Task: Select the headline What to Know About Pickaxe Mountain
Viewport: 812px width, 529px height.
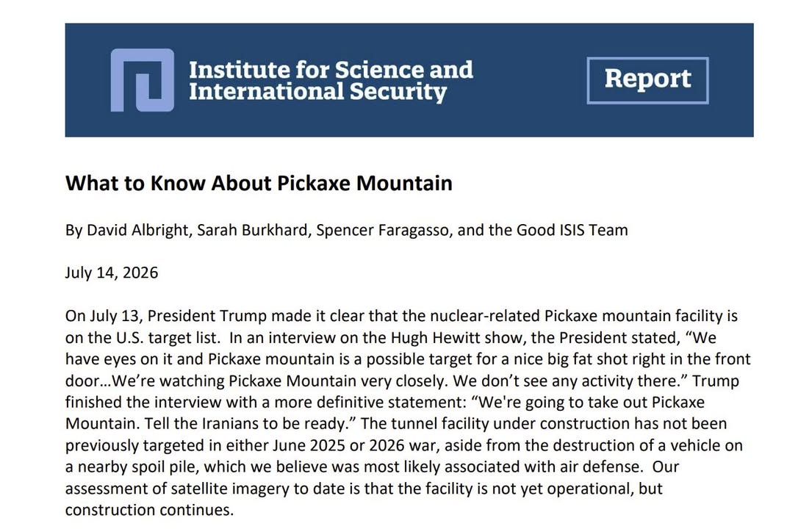Action: [259, 183]
